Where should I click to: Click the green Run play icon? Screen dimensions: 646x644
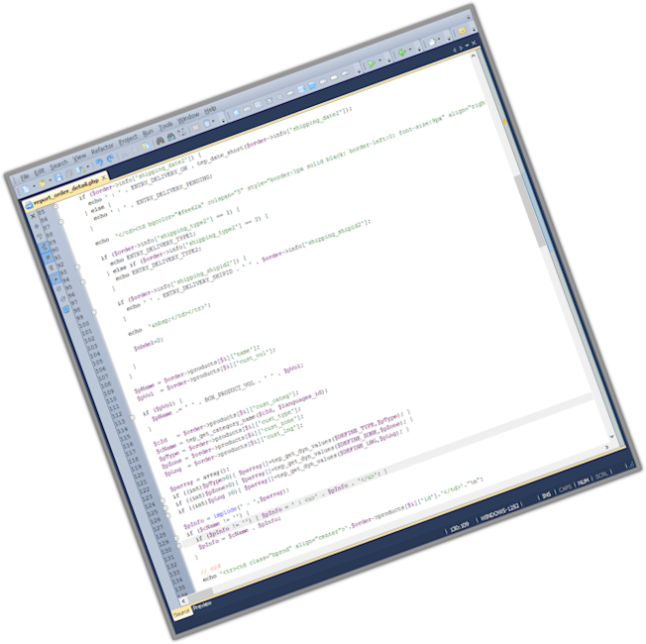click(372, 63)
